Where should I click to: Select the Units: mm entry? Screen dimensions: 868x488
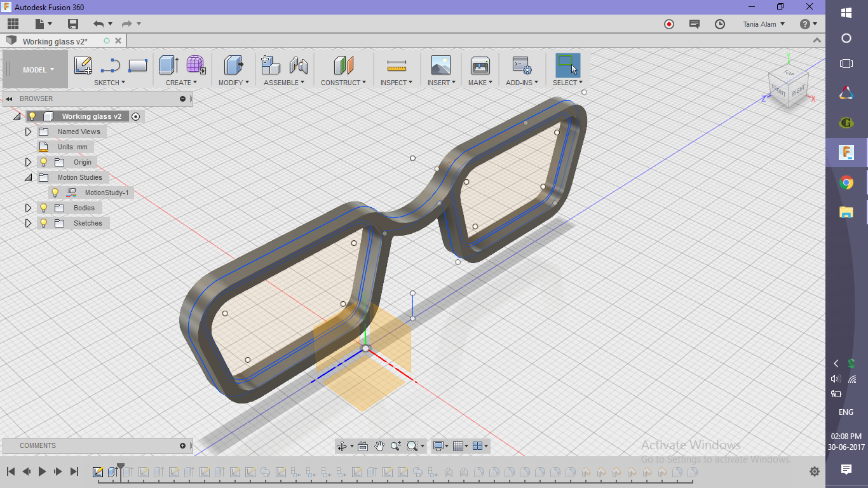coord(72,147)
